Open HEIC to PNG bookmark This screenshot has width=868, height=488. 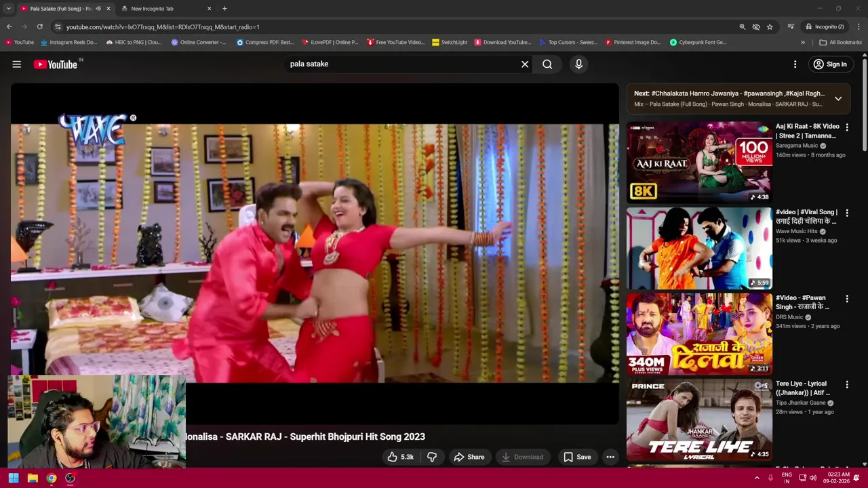pos(134,42)
